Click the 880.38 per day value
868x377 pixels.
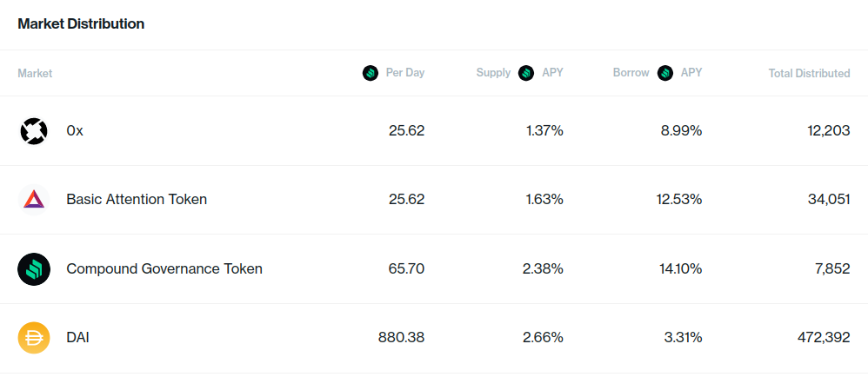click(x=401, y=338)
